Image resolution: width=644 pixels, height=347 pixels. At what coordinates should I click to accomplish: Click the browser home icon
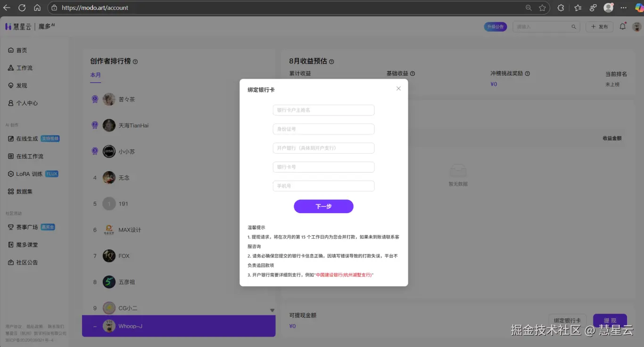tap(37, 8)
